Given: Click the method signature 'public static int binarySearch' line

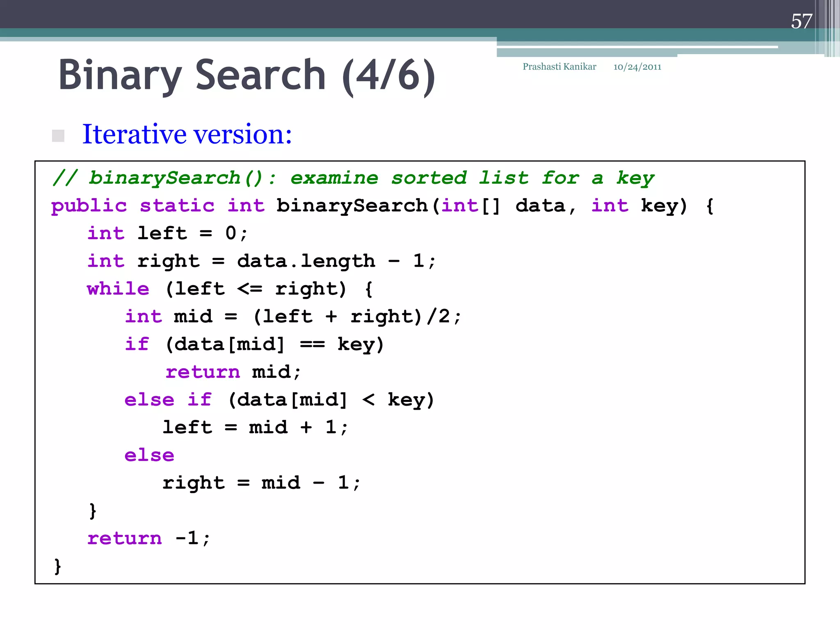Looking at the screenshot, I should tap(382, 206).
